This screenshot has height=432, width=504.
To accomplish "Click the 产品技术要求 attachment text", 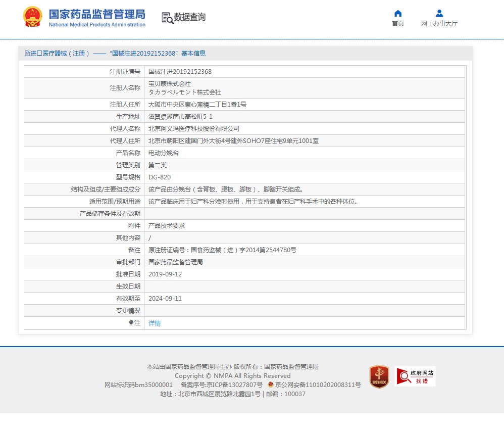I will [167, 225].
